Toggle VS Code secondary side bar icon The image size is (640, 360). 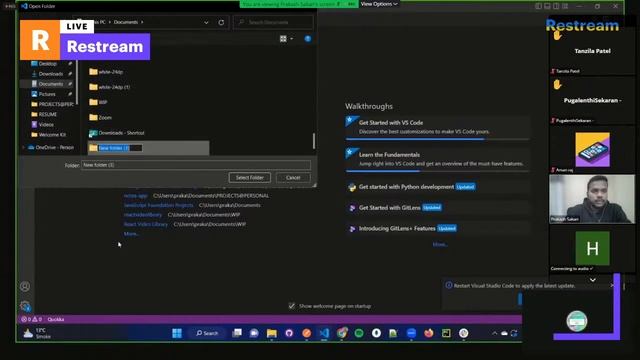556,6
